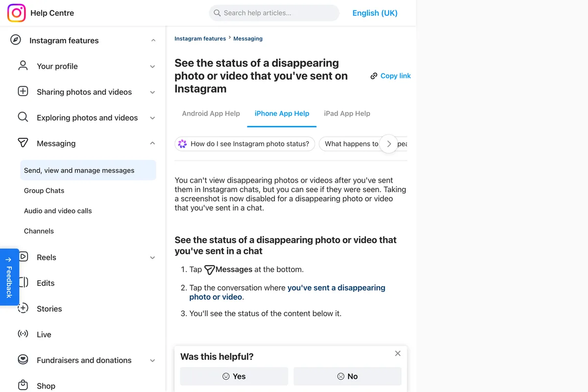
Task: Click the frowning face icon on No
Action: tap(341, 376)
